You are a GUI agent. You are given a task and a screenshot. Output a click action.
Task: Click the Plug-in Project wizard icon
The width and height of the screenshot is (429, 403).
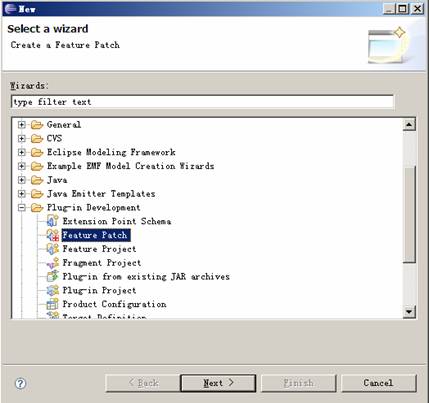click(x=53, y=290)
